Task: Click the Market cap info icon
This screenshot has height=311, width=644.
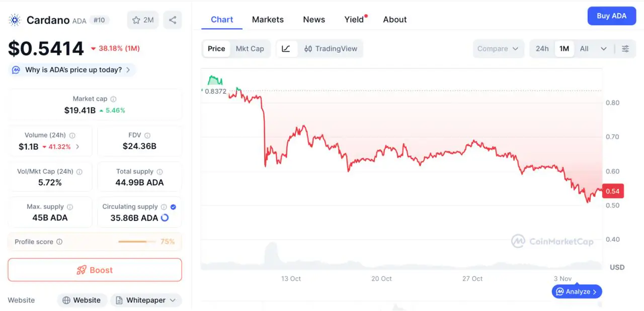Action: pyautogui.click(x=113, y=99)
